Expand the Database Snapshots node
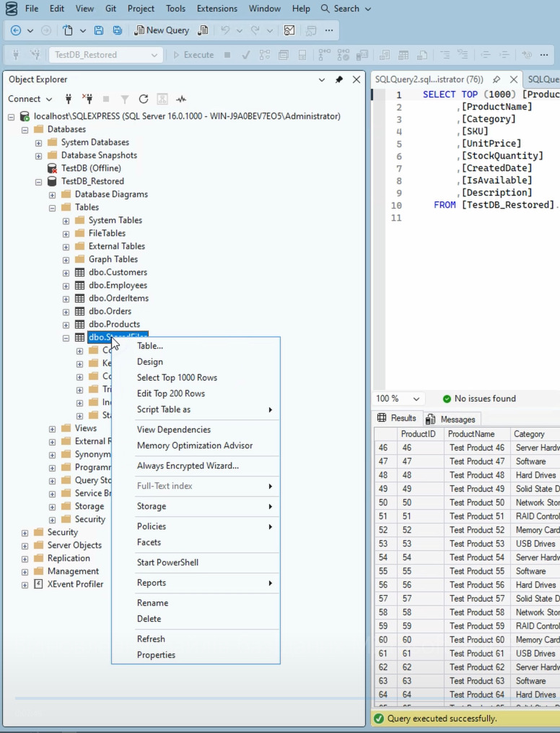560x733 pixels. [x=38, y=156]
